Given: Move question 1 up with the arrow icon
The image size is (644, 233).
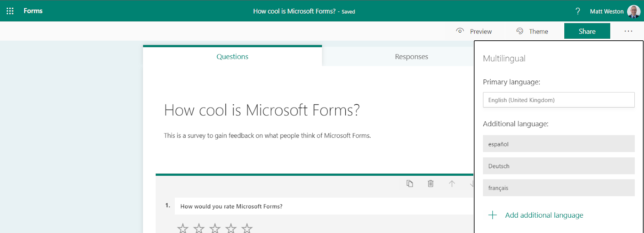Looking at the screenshot, I should pyautogui.click(x=452, y=183).
